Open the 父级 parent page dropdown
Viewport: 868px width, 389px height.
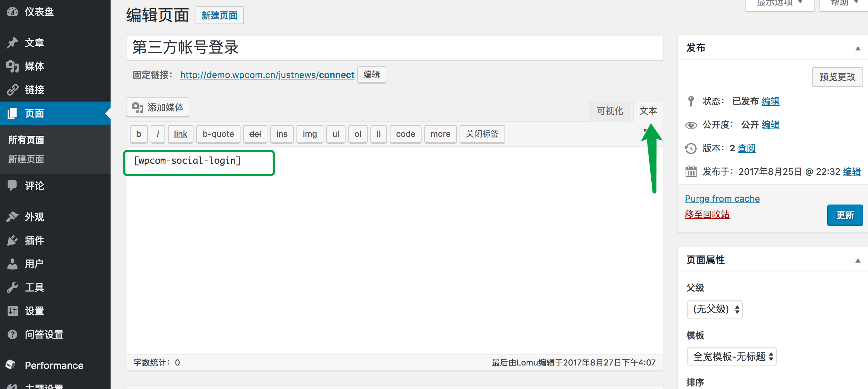point(714,310)
